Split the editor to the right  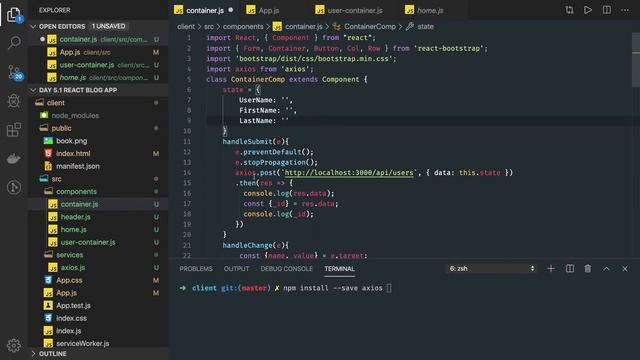(x=607, y=10)
